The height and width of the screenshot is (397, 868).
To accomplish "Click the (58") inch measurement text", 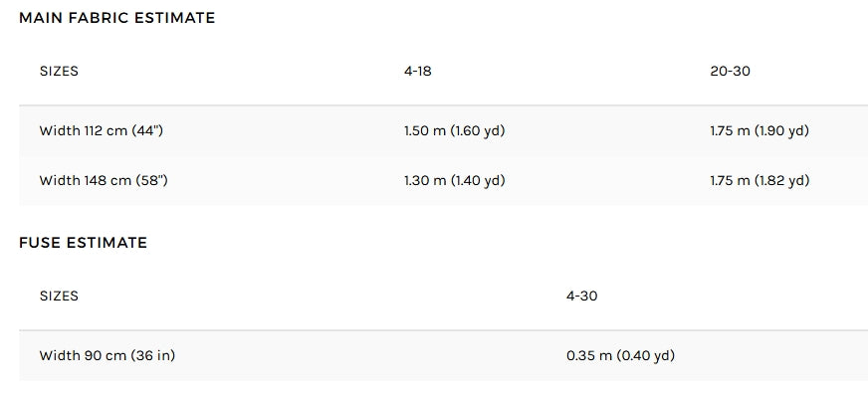I will (x=151, y=181).
